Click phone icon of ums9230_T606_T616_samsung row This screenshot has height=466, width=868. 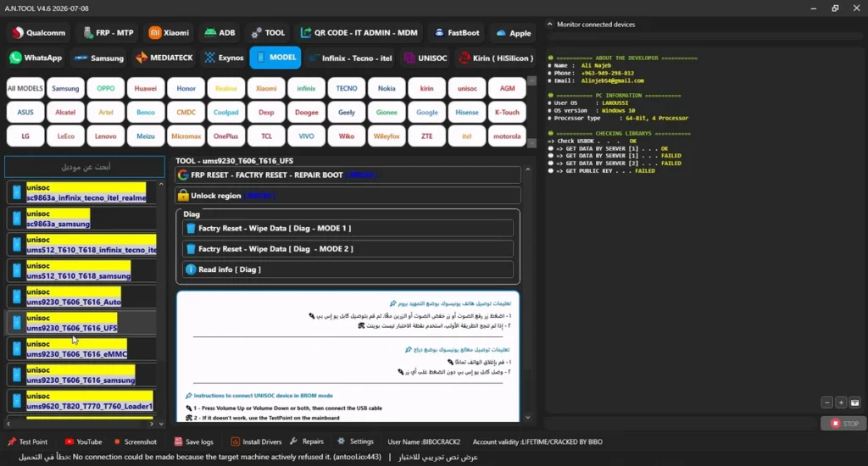pyautogui.click(x=17, y=374)
